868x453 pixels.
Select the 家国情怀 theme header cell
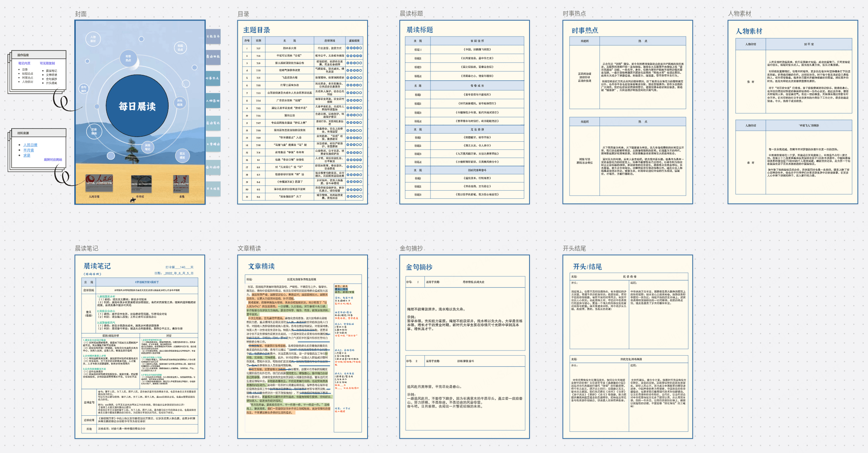[477, 41]
